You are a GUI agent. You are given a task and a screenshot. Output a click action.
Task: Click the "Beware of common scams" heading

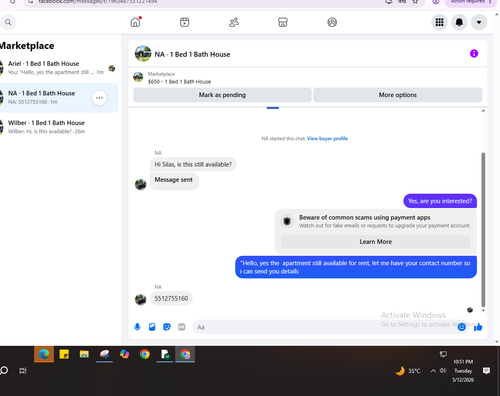pos(364,217)
